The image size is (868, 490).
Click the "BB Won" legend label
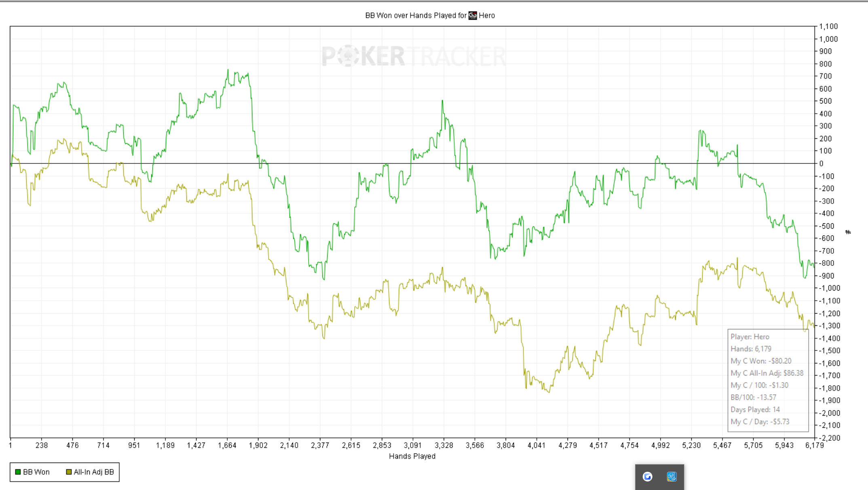[36, 472]
